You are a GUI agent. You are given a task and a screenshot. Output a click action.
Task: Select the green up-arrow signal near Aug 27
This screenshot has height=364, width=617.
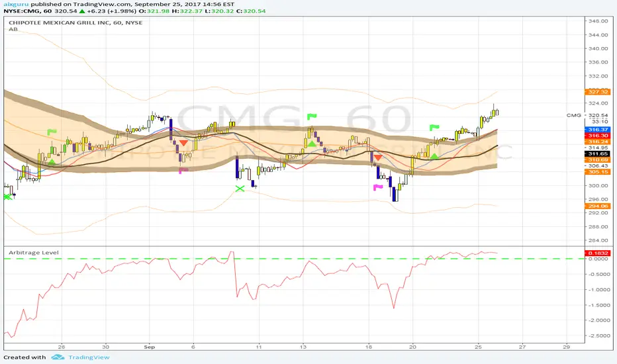pos(52,161)
